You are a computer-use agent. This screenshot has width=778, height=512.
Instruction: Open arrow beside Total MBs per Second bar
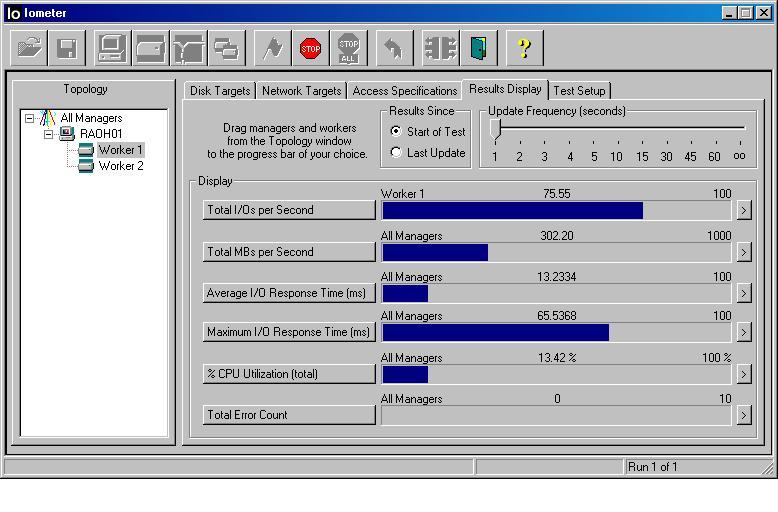click(743, 253)
